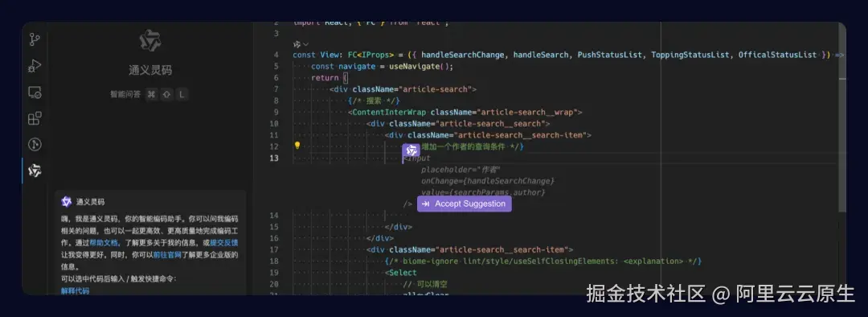This screenshot has height=317, width=868.
Task: Expand the Lingma code lens chevron above line 4
Action: (x=305, y=43)
